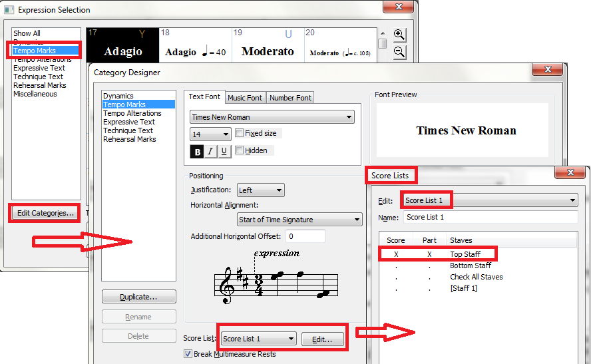593x364 pixels.
Task: Expand the Justification dropdown
Action: click(x=261, y=190)
